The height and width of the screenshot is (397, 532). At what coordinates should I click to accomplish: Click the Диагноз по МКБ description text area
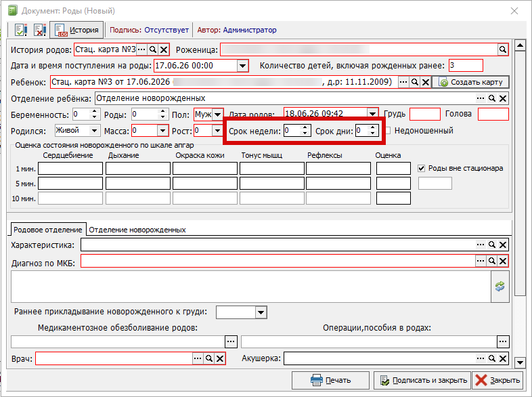(x=251, y=287)
